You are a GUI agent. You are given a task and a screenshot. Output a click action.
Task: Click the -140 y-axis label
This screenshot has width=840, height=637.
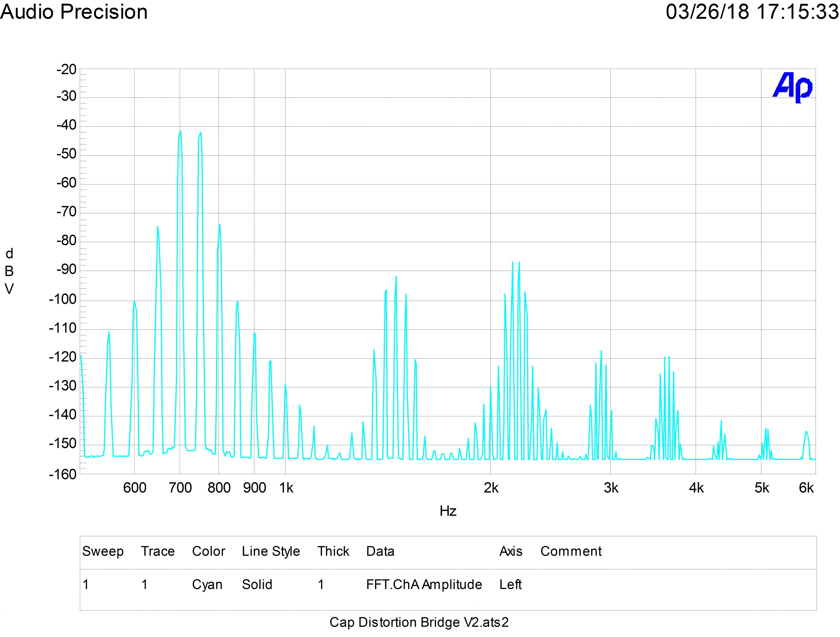pyautogui.click(x=63, y=415)
